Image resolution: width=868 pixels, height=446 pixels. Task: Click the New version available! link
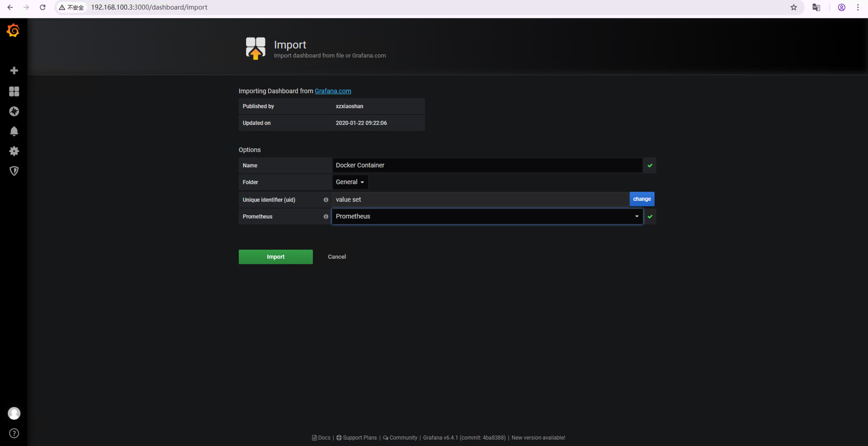[538, 438]
